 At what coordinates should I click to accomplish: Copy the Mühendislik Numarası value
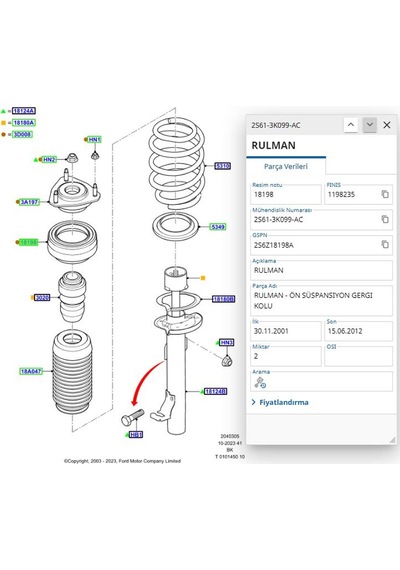click(385, 219)
